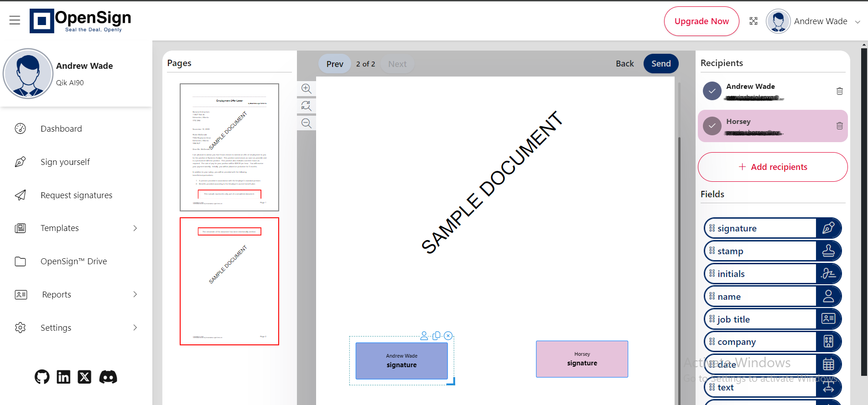This screenshot has width=868, height=405.
Task: Open the hamburger menu
Action: point(15,20)
